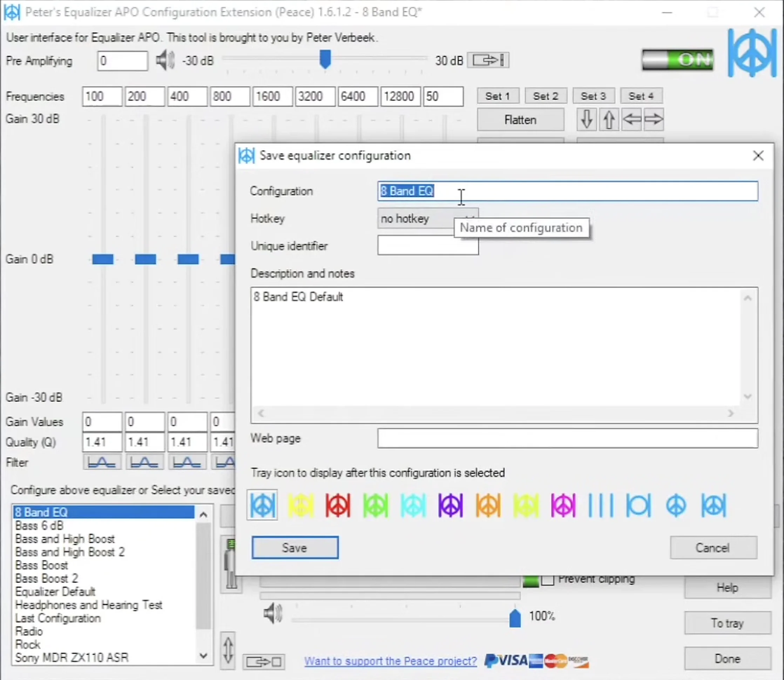Click the Unique identifier field
784x680 pixels.
click(428, 245)
